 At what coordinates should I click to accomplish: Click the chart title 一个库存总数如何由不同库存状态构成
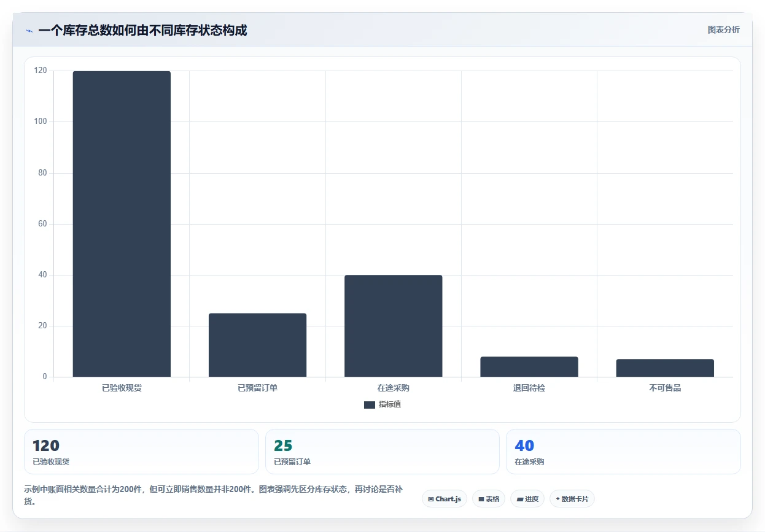coord(142,30)
